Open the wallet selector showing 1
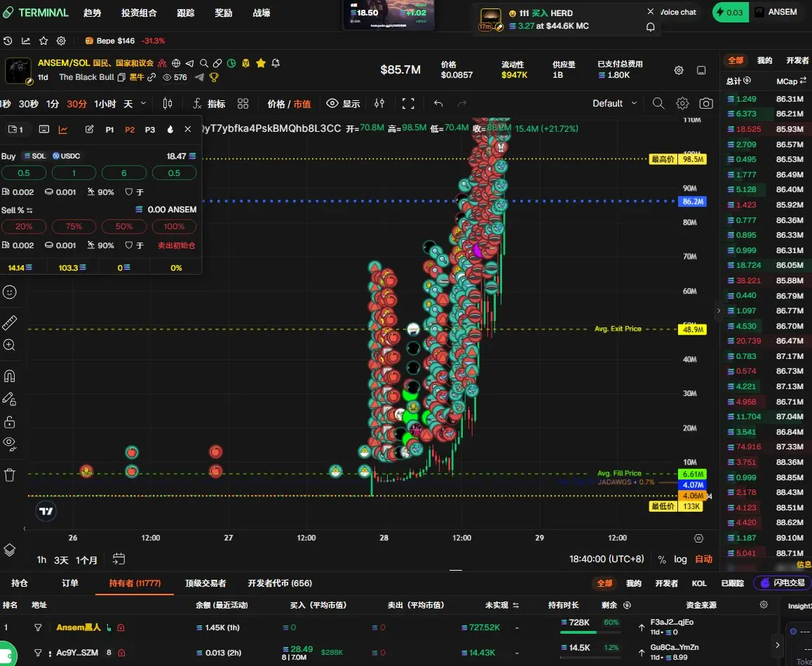 click(15, 130)
